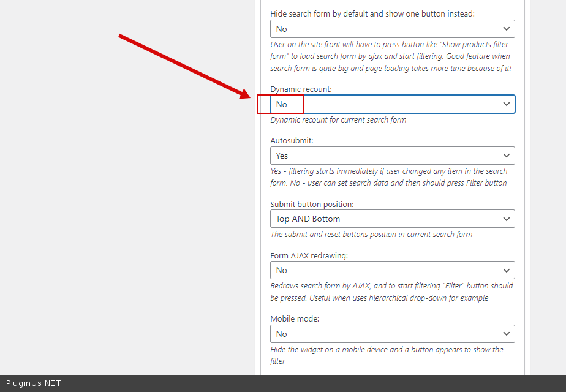
Task: Click the chevron arrow in Submit button position field
Action: 507,219
